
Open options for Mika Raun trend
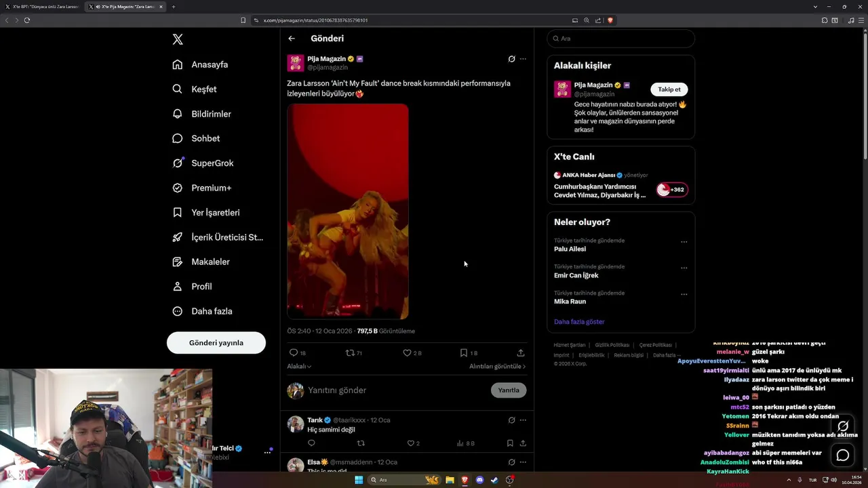click(x=684, y=294)
